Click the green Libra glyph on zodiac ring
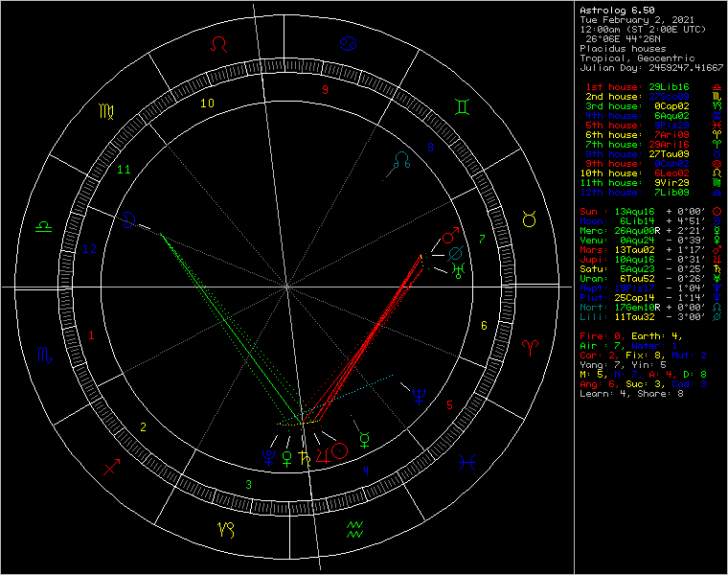This screenshot has height=575, width=728. 44,227
